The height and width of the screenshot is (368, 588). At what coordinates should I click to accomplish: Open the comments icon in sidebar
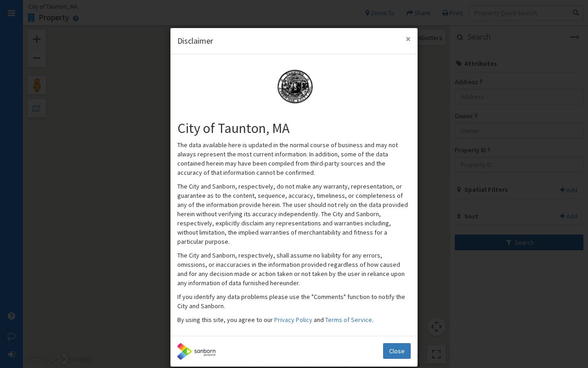pos(11,336)
